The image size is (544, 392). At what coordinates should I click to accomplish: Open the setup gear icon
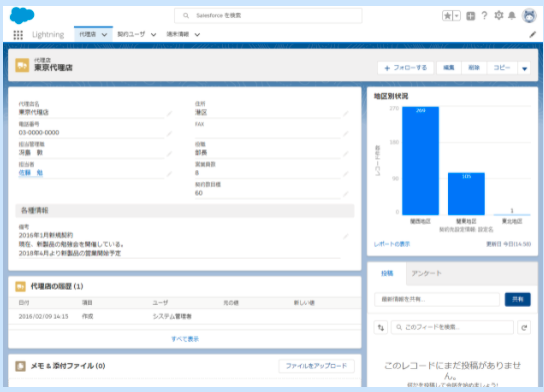(499, 16)
